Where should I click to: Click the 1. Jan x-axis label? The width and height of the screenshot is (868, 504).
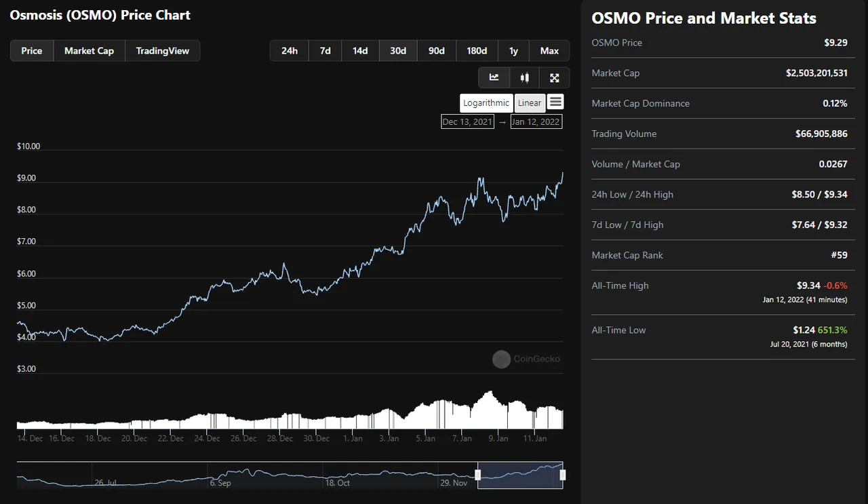[353, 439]
